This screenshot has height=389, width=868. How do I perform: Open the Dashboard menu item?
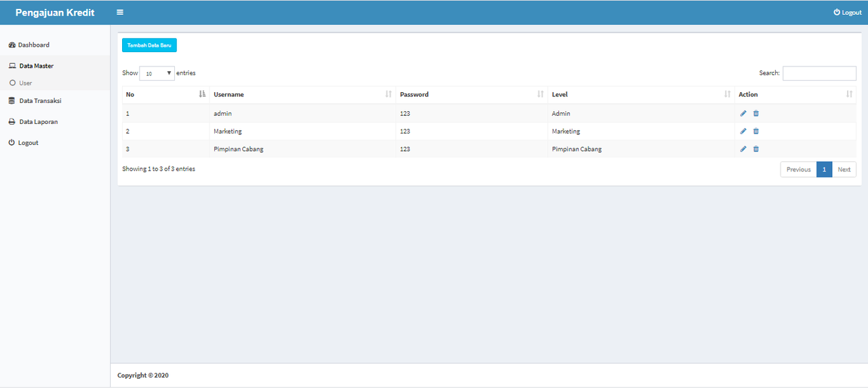(55, 45)
